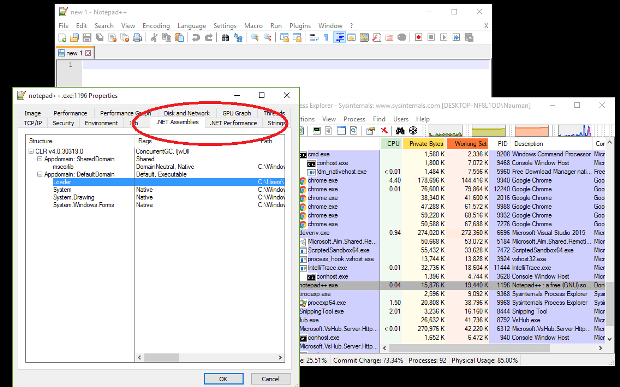620x387 pixels.
Task: Sort by the Private Bytes column header
Action: pyautogui.click(x=424, y=143)
